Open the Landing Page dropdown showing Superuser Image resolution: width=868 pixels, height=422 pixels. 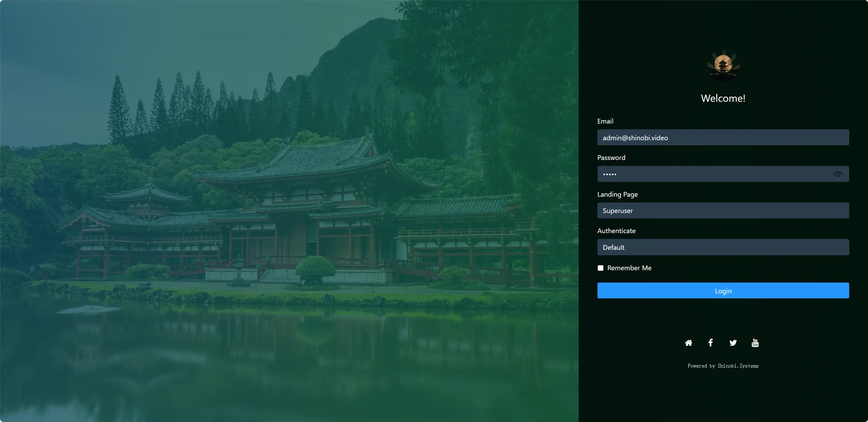(723, 211)
